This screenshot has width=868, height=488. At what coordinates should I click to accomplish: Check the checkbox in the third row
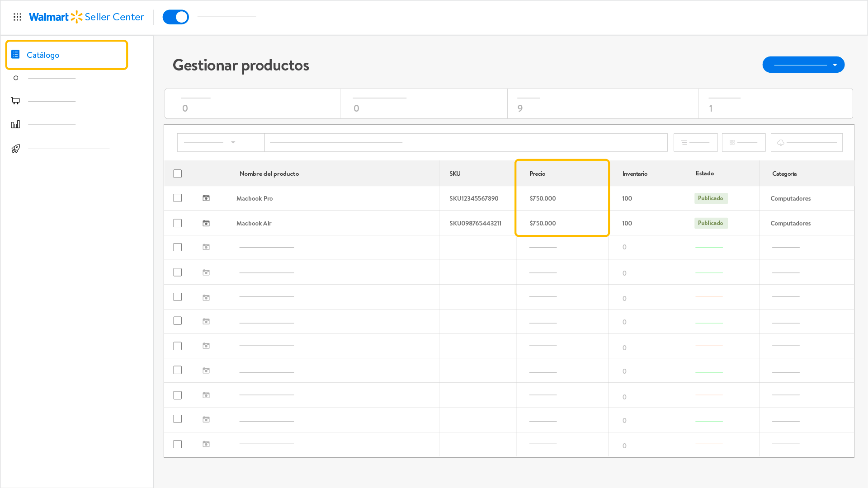[178, 247]
